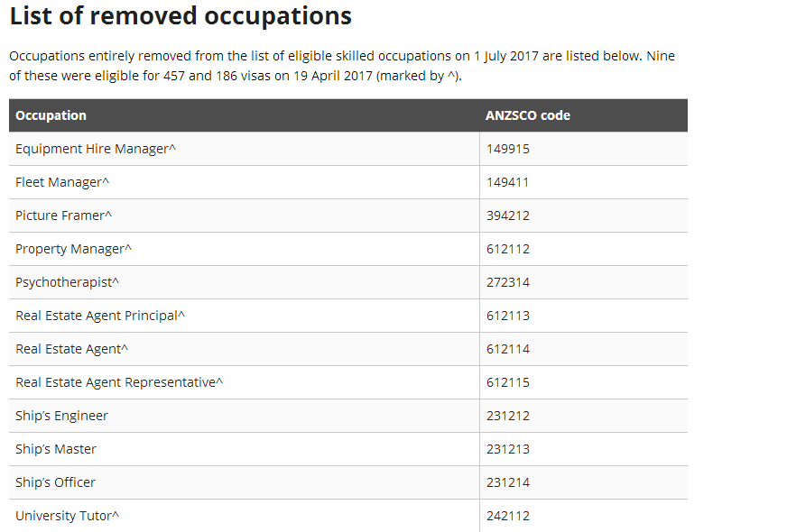This screenshot has height=532, width=787.
Task: Click the 'List of removed occupations' heading
Action: [x=181, y=16]
